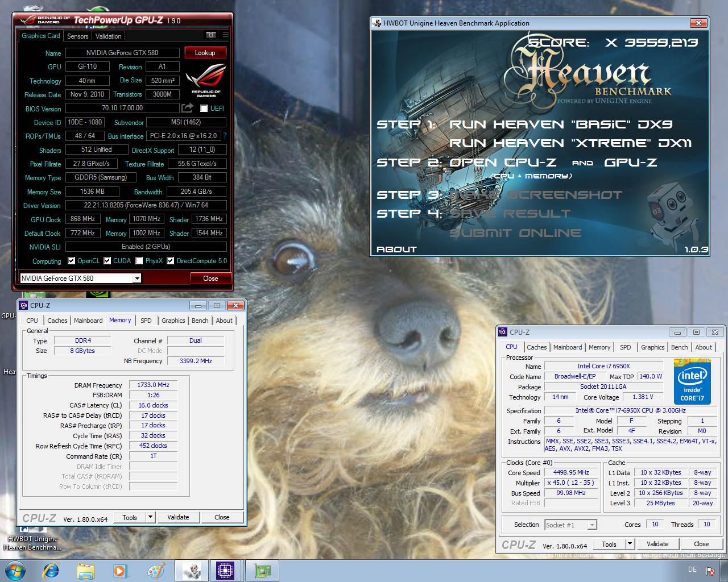Image resolution: width=728 pixels, height=582 pixels.
Task: Switch to the HWBOT Heaven taskbar button
Action: pyautogui.click(x=191, y=570)
